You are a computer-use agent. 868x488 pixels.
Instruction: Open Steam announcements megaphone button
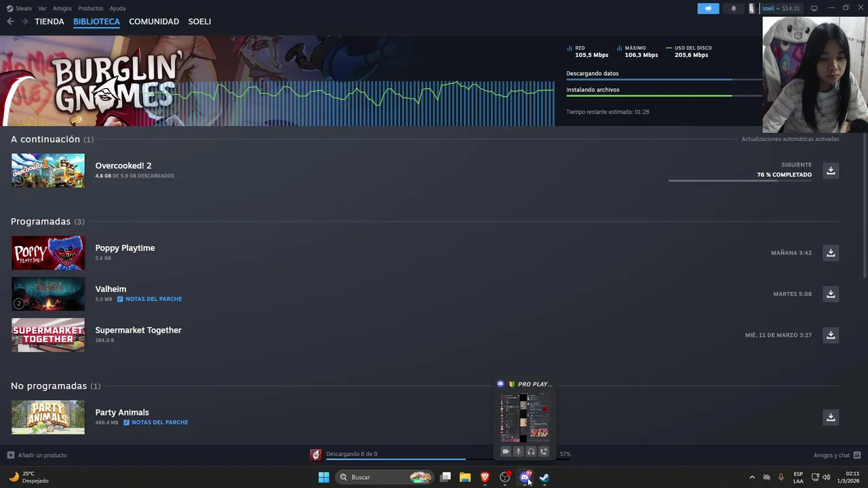click(x=708, y=9)
